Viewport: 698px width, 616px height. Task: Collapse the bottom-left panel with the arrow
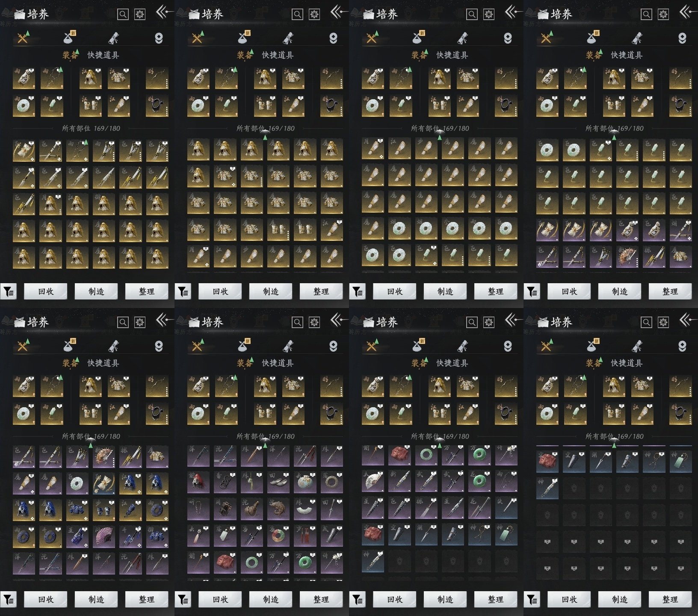pos(164,320)
